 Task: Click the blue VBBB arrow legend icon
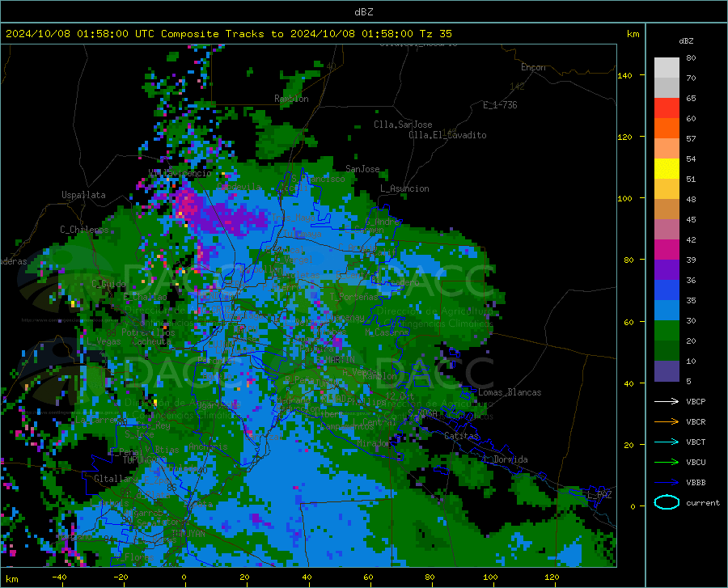click(x=667, y=482)
